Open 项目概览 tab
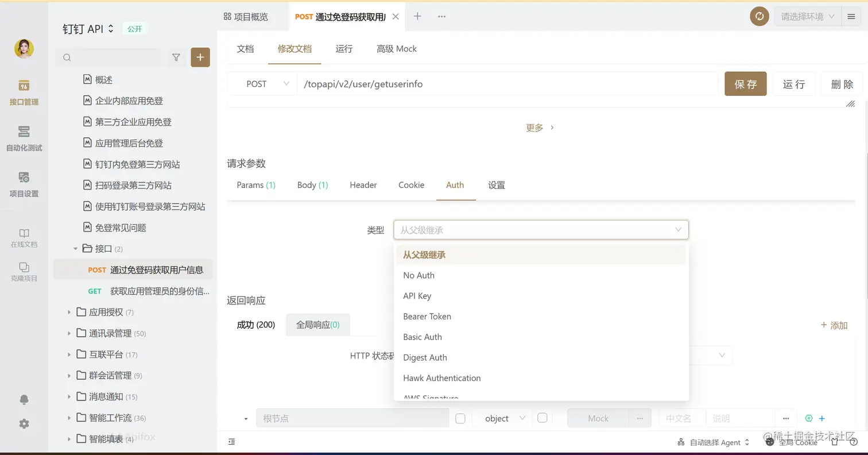 click(246, 17)
